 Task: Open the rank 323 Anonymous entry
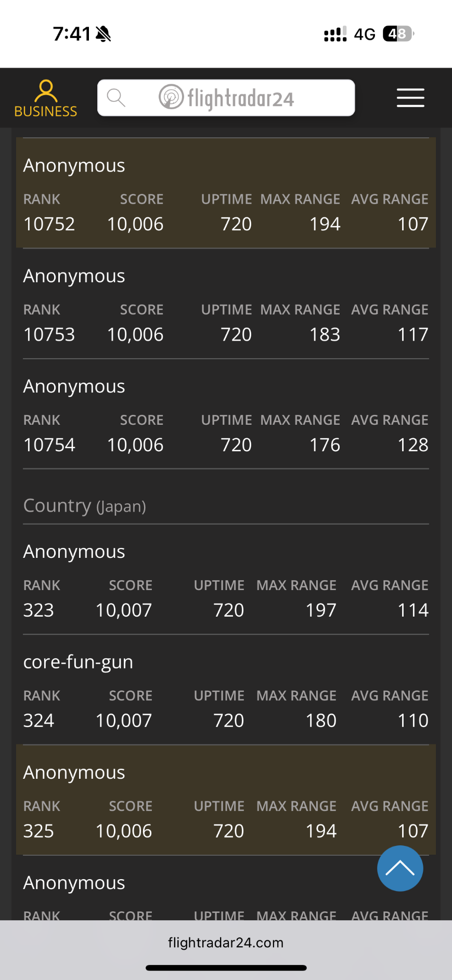click(226, 579)
